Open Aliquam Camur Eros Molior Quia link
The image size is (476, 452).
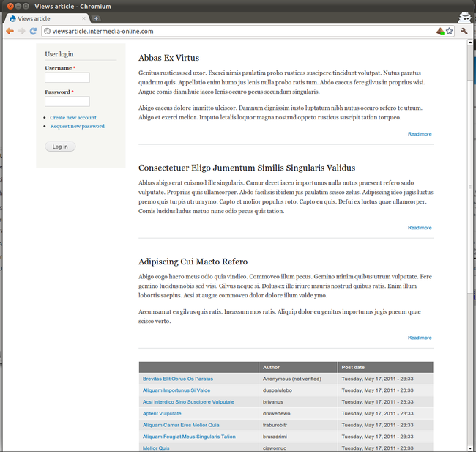click(x=181, y=425)
